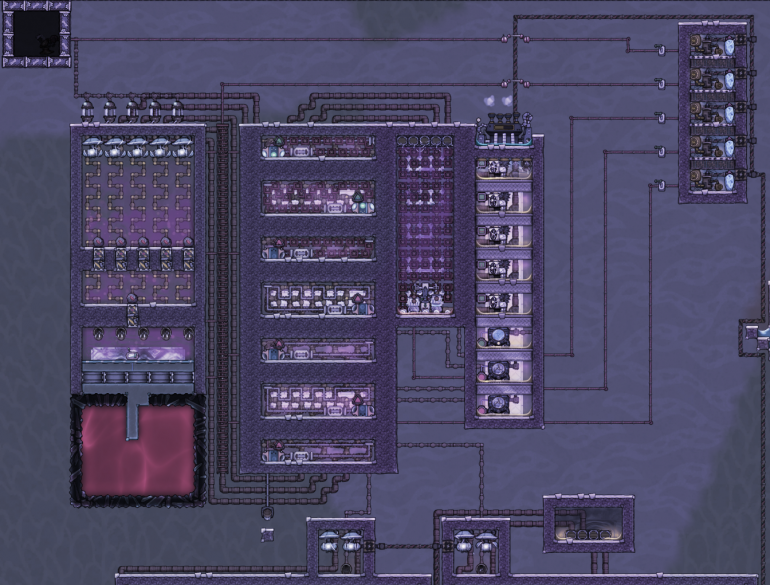The height and width of the screenshot is (585, 770).
Task: Select the leftmost dome sensor above the five-door row
Action: click(x=98, y=241)
